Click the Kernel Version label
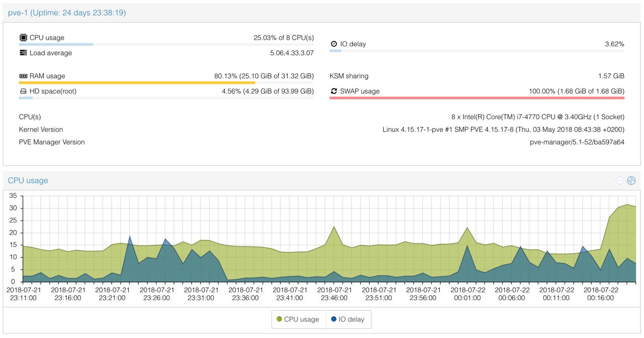This screenshot has width=644, height=338. [x=41, y=129]
